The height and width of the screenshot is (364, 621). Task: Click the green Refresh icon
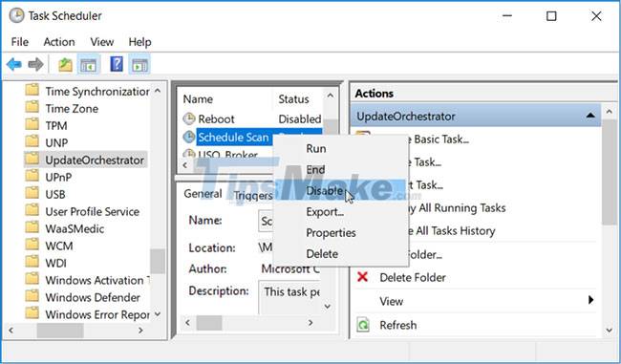(x=363, y=325)
